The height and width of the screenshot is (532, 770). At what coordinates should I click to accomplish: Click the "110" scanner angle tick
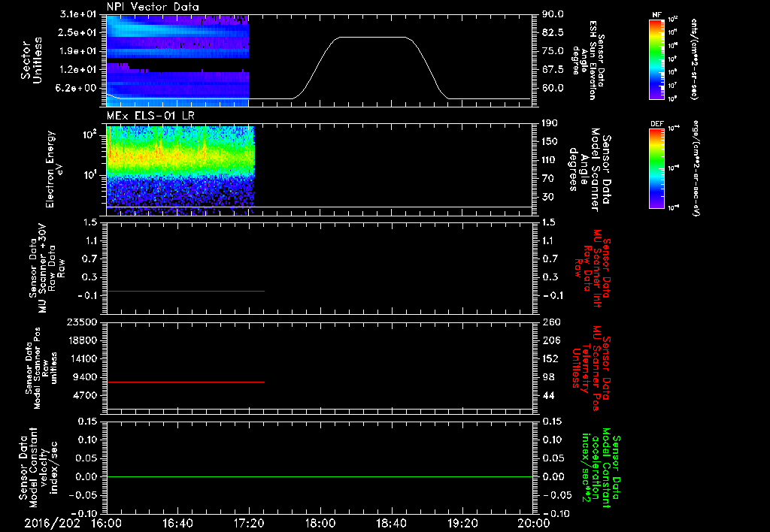tap(550, 160)
